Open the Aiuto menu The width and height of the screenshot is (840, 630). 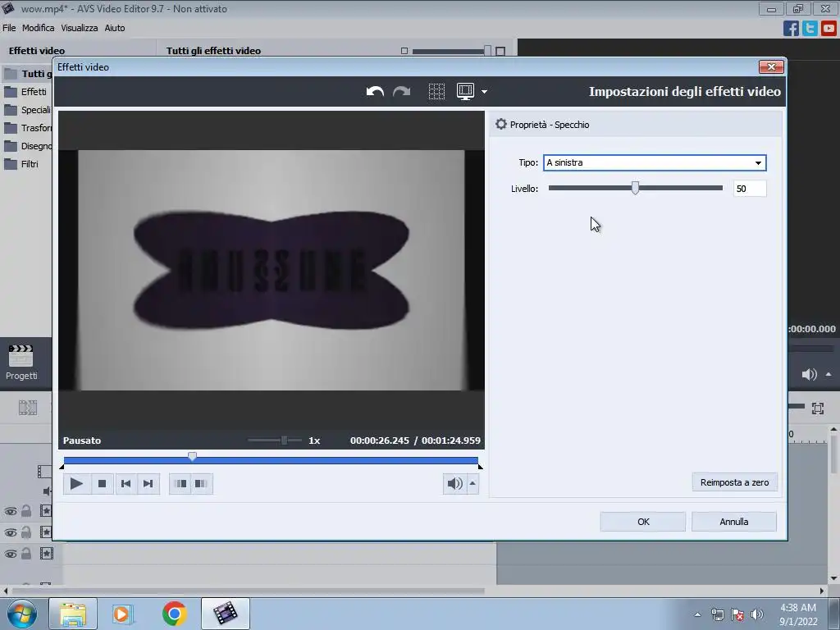click(115, 28)
